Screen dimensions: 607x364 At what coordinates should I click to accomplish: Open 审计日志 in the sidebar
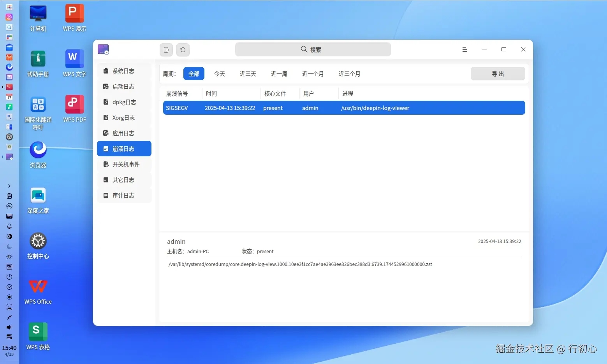[x=124, y=196]
